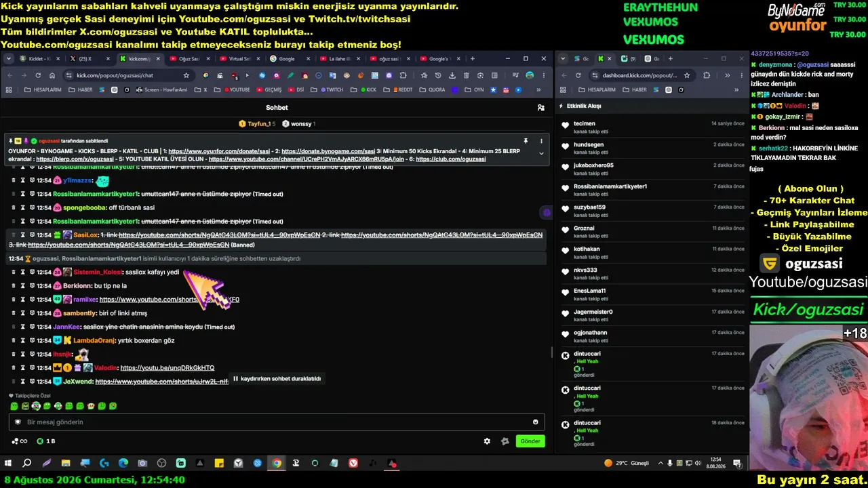Focus the 'Bir mesaj gönderin' message field
The width and height of the screenshot is (868, 488).
tap(277, 422)
